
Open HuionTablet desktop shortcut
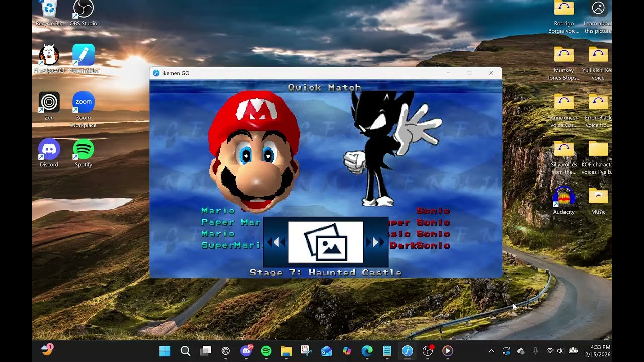click(84, 59)
